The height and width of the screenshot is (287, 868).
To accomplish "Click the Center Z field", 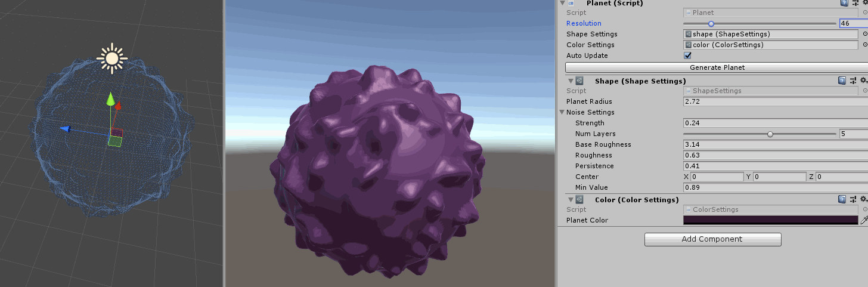I will [x=842, y=177].
